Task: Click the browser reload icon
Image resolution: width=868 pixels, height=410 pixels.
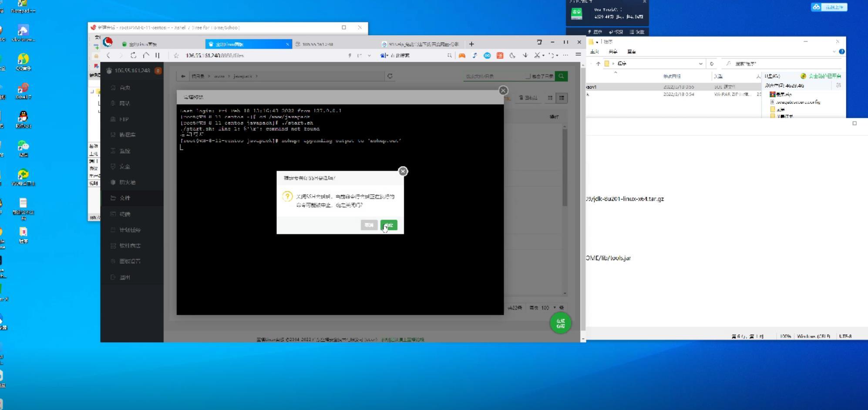Action: click(x=133, y=55)
